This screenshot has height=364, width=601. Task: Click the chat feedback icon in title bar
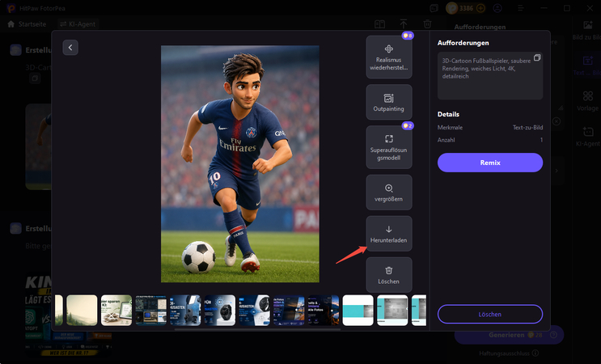[x=434, y=8]
